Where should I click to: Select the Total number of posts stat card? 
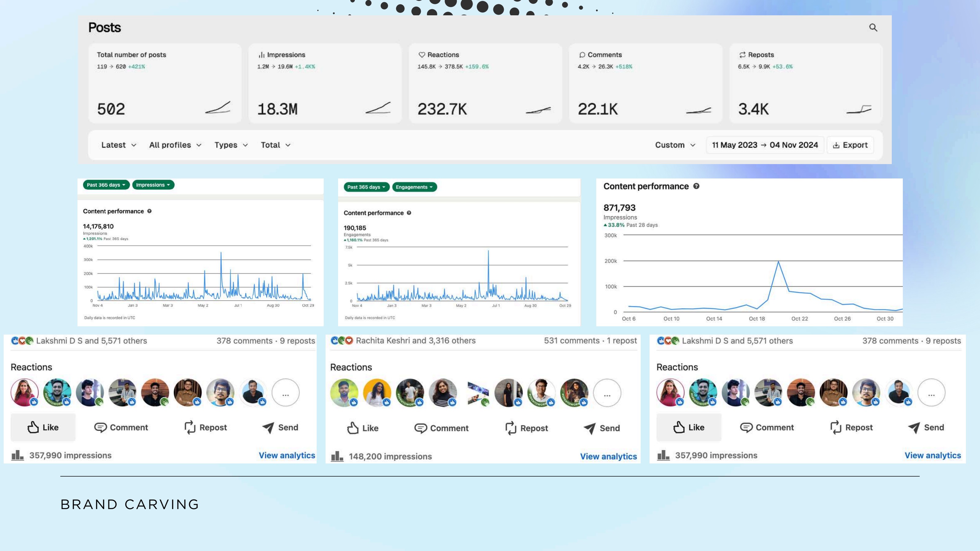[165, 83]
